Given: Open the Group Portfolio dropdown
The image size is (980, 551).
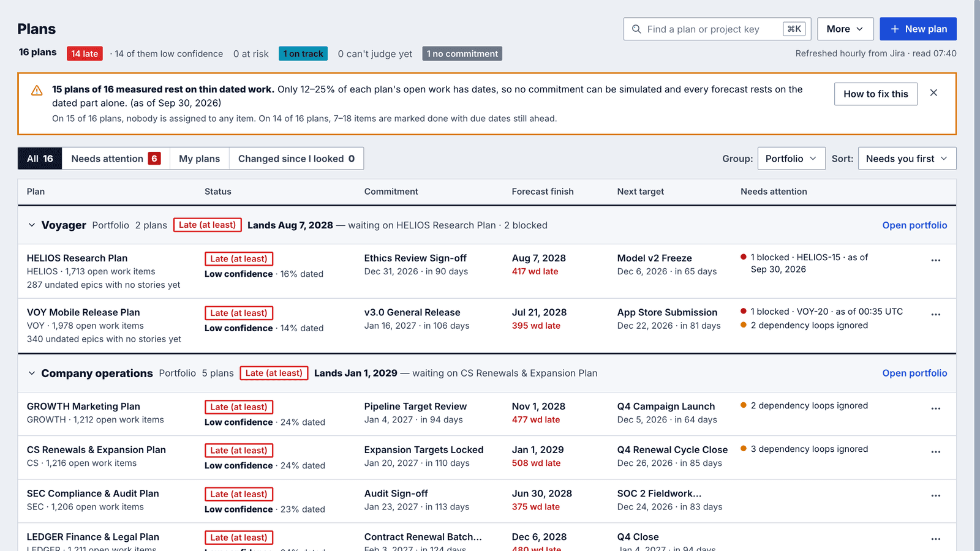Looking at the screenshot, I should coord(791,159).
